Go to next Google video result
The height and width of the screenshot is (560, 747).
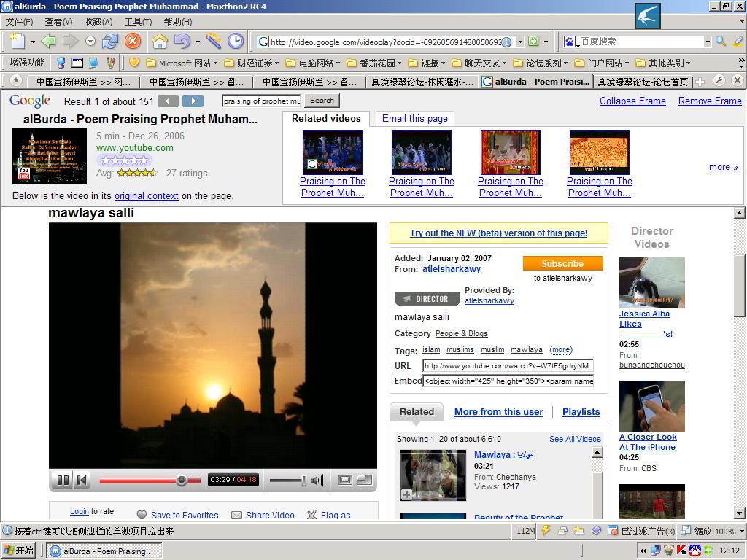[193, 101]
